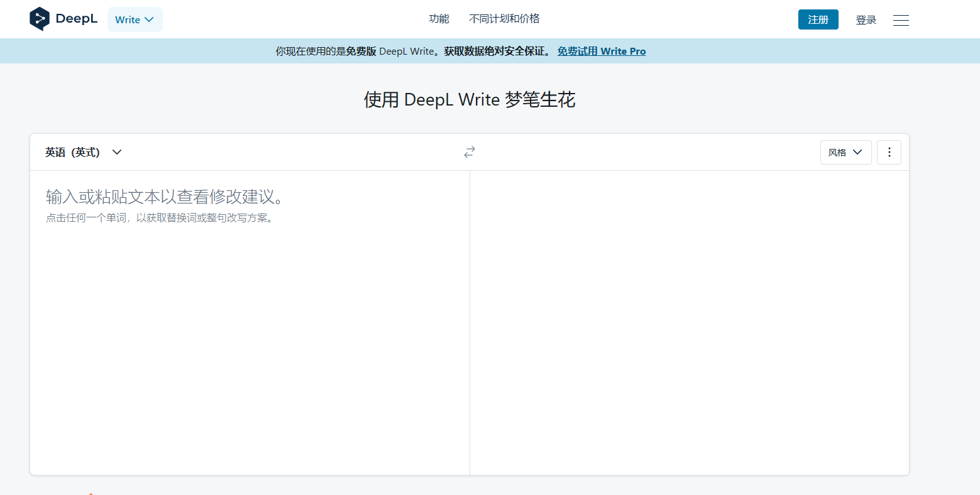The width and height of the screenshot is (980, 495).
Task: Click the empty right-hand output panel
Action: [689, 314]
